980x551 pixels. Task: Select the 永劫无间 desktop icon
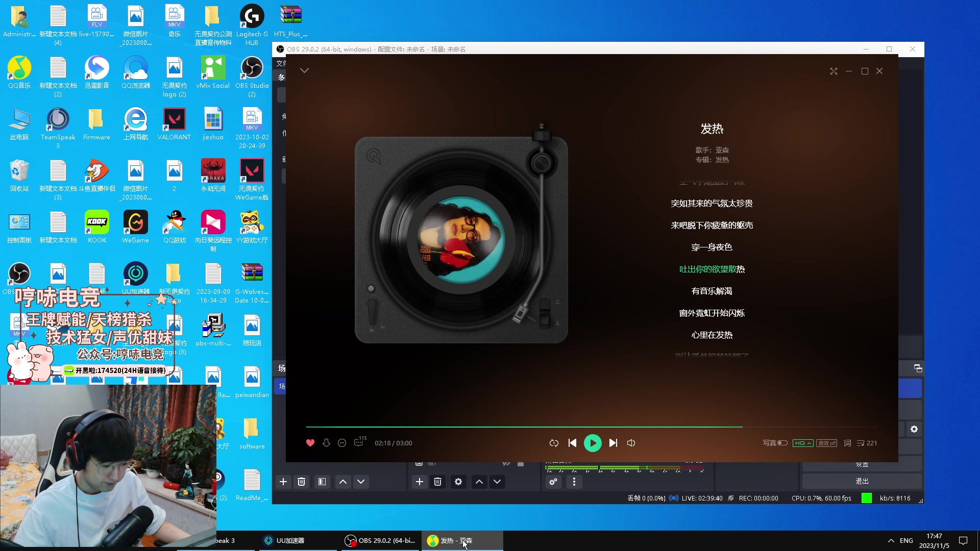tap(213, 176)
